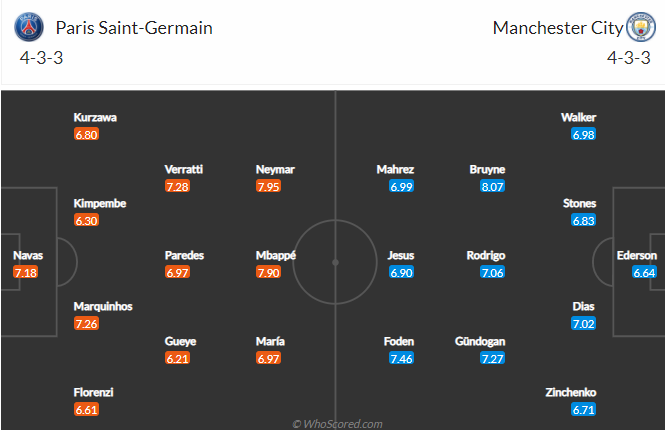This screenshot has height=430, width=665.
Task: Select the player name Walker
Action: 579,117
